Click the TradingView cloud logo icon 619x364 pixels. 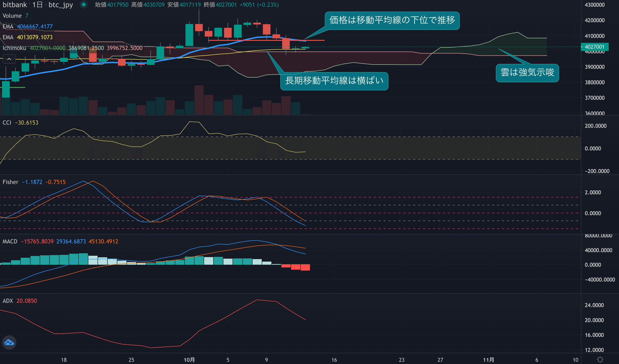pos(9,342)
